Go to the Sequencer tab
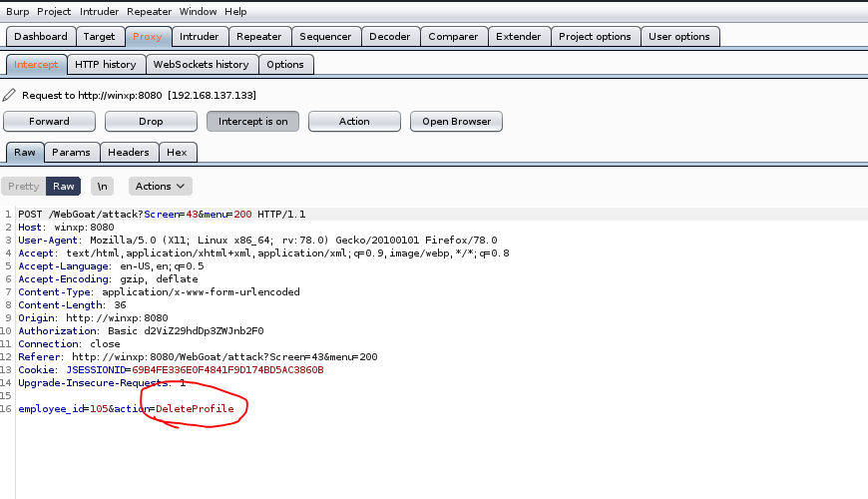This screenshot has width=868, height=499. coord(325,37)
